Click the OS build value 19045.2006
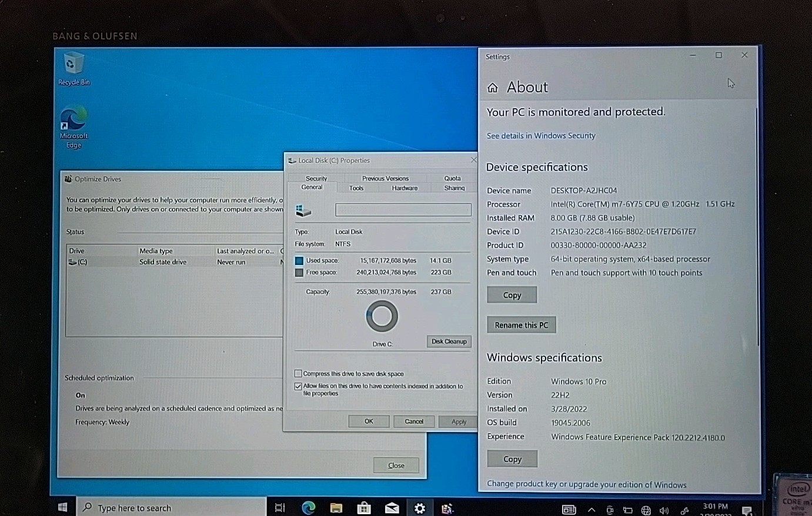Viewport: 812px width, 516px height. pos(570,423)
